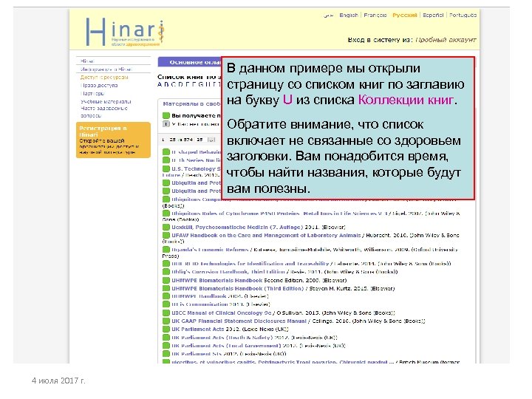Click green icon beside UICC Manual
Viewport: 532px width, 399px height.
166,313
